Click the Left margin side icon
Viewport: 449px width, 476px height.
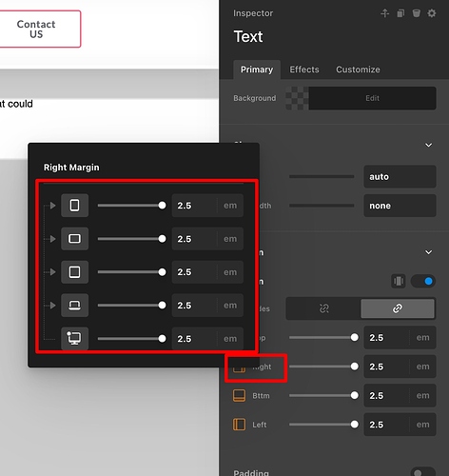240,425
